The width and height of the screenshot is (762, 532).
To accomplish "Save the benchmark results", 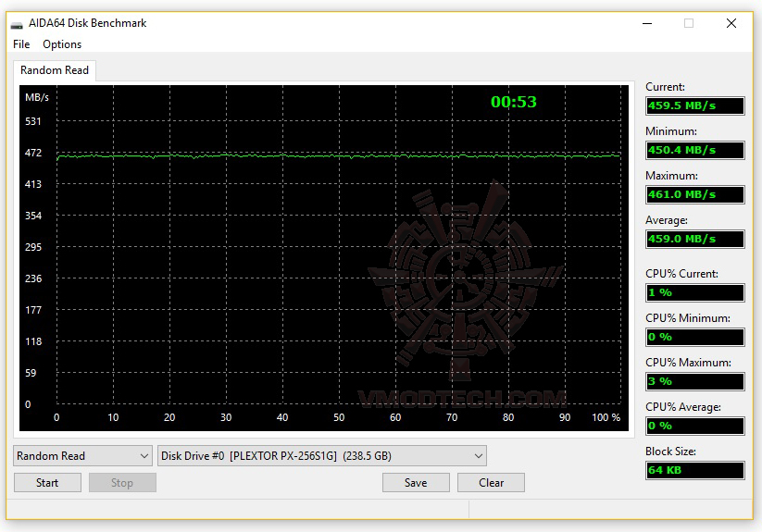I will tap(416, 482).
